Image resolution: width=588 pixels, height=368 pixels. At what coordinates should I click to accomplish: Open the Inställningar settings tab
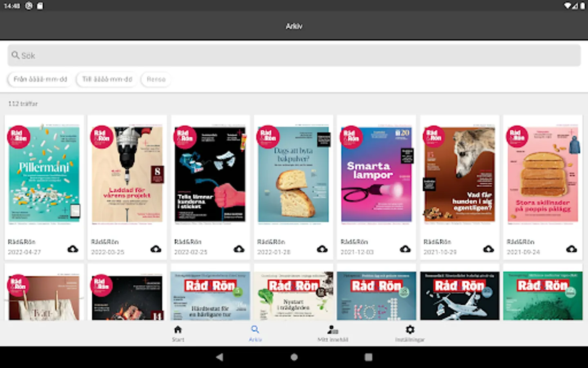click(410, 334)
